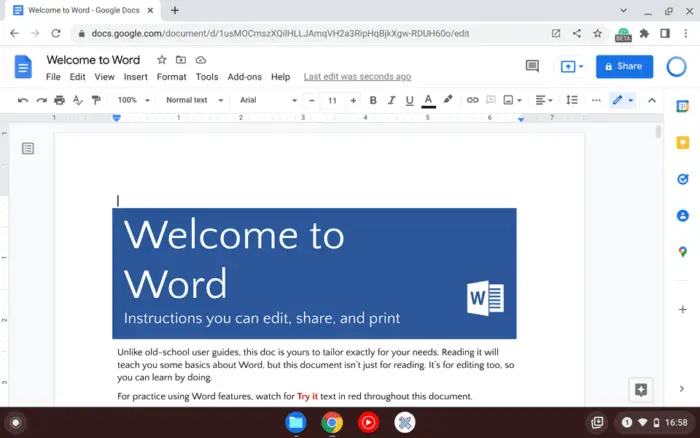Insert a link using the chain icon

pyautogui.click(x=472, y=100)
